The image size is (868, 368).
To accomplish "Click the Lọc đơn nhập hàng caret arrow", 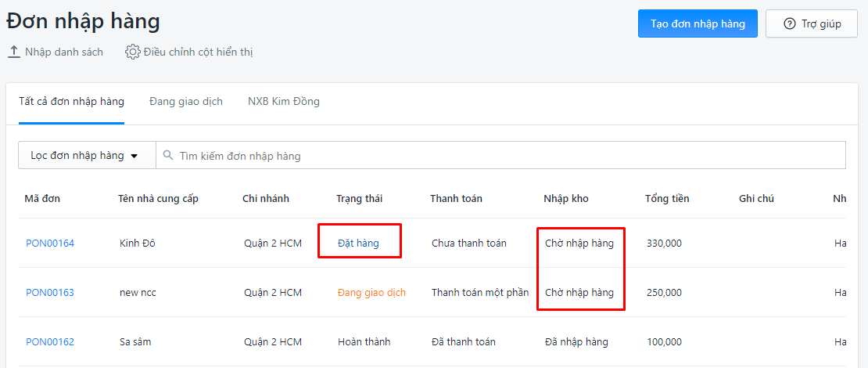I will point(134,157).
